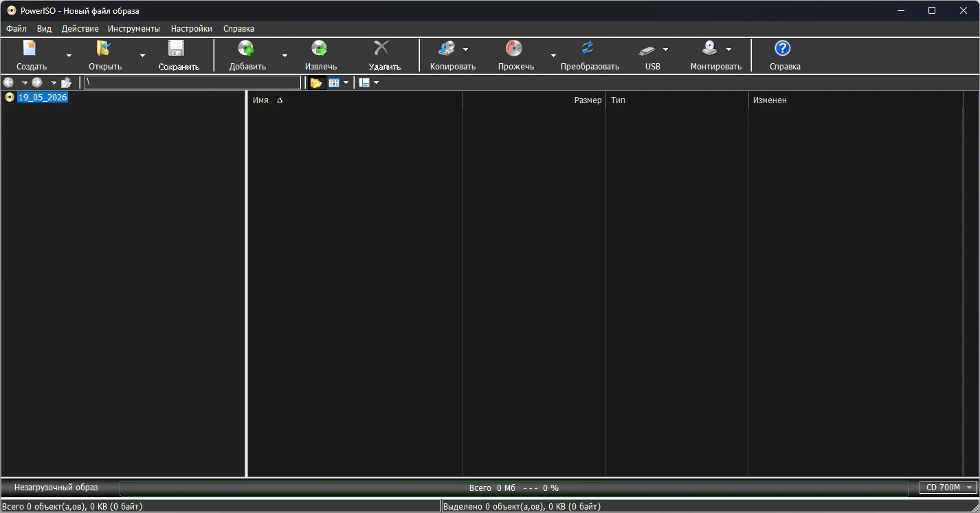Expand the Прожечь dropdown arrow
The height and width of the screenshot is (513, 980).
553,56
